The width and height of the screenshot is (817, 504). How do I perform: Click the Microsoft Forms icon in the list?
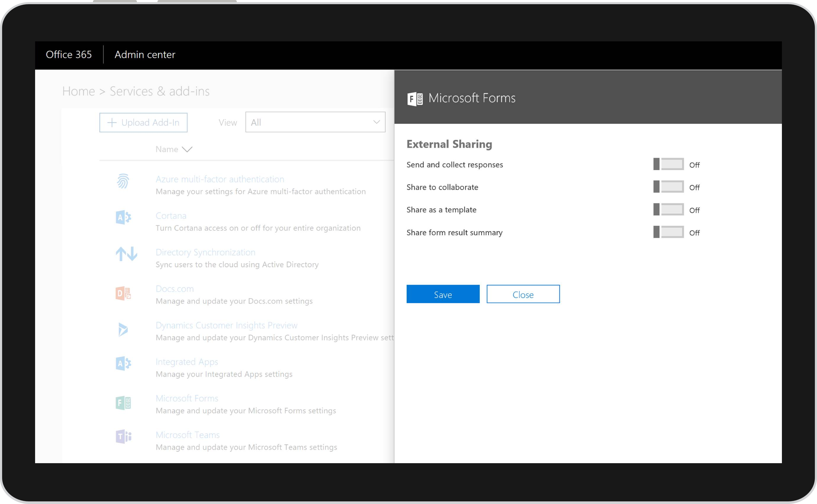[123, 403]
